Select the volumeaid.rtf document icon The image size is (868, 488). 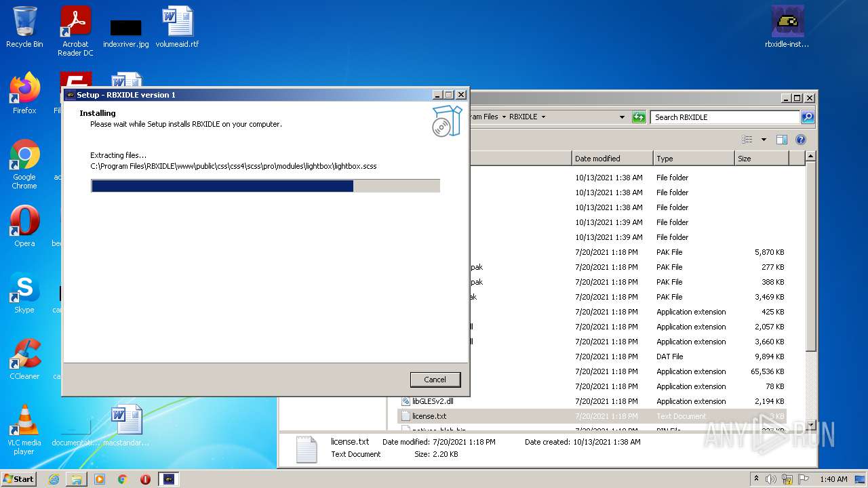click(x=177, y=27)
